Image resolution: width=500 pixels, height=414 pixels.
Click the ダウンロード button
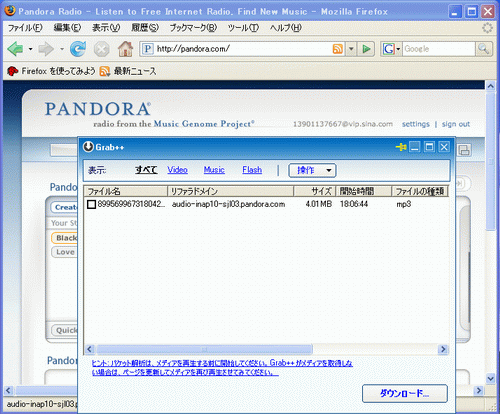click(405, 393)
